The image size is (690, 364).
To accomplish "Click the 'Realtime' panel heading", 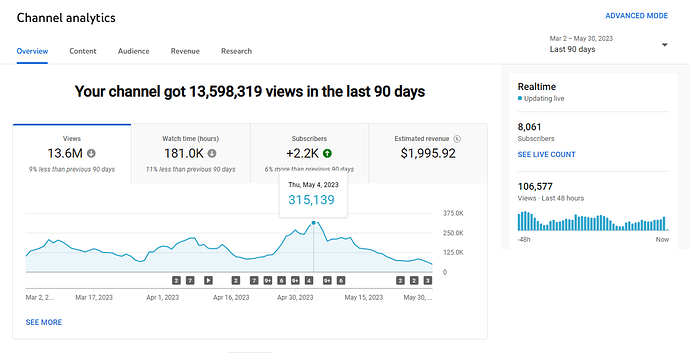I will pyautogui.click(x=537, y=87).
